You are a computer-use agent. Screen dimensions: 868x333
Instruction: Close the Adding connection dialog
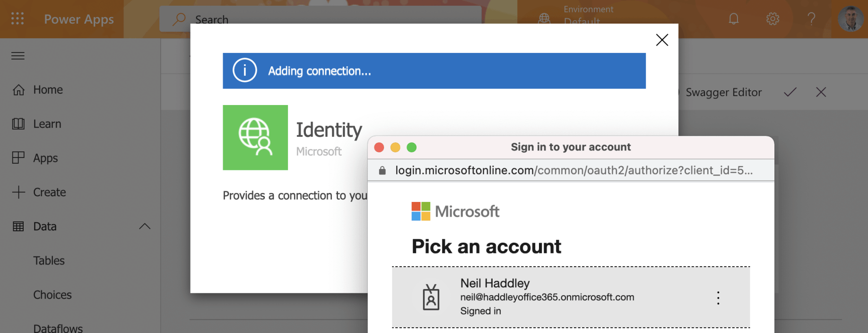[662, 40]
